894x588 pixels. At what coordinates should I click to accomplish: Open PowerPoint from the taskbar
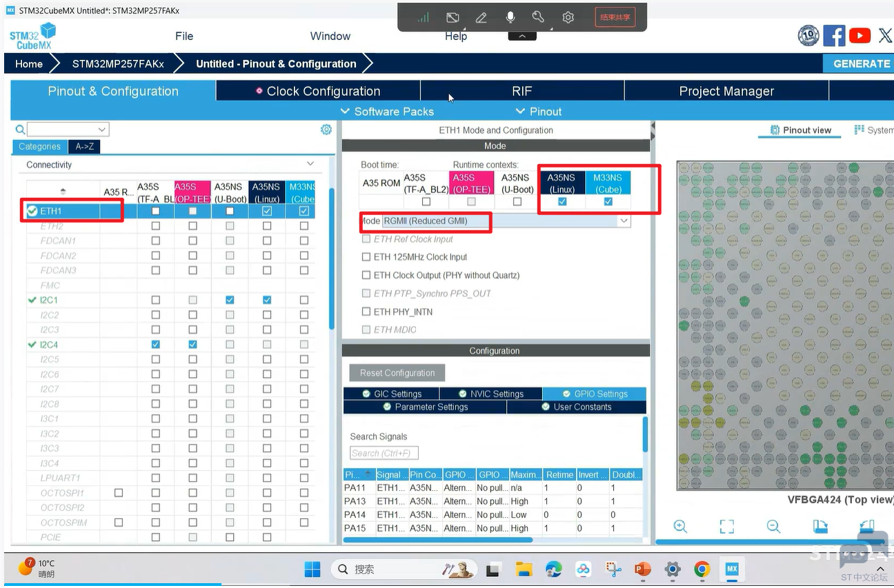click(643, 569)
